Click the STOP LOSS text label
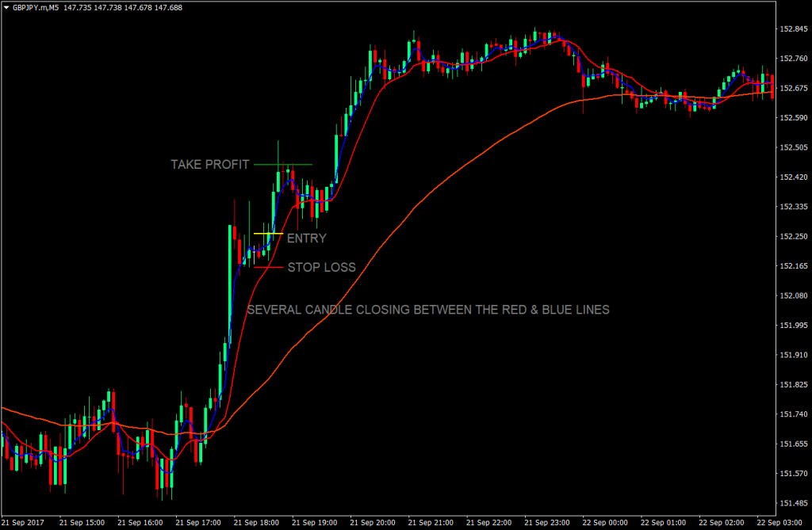This screenshot has height=530, width=812. point(322,267)
